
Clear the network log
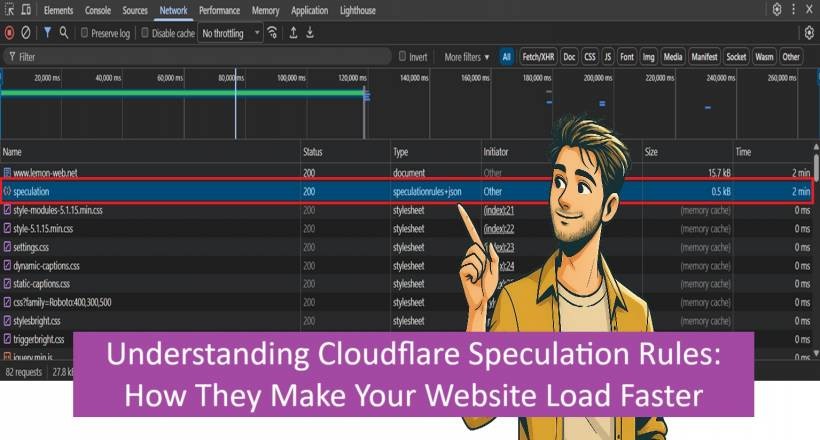25,33
